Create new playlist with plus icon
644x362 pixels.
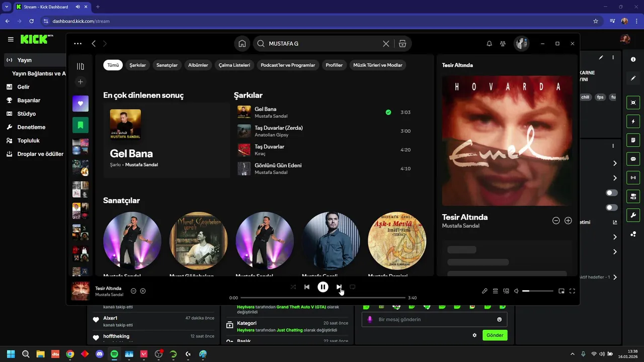tap(80, 82)
